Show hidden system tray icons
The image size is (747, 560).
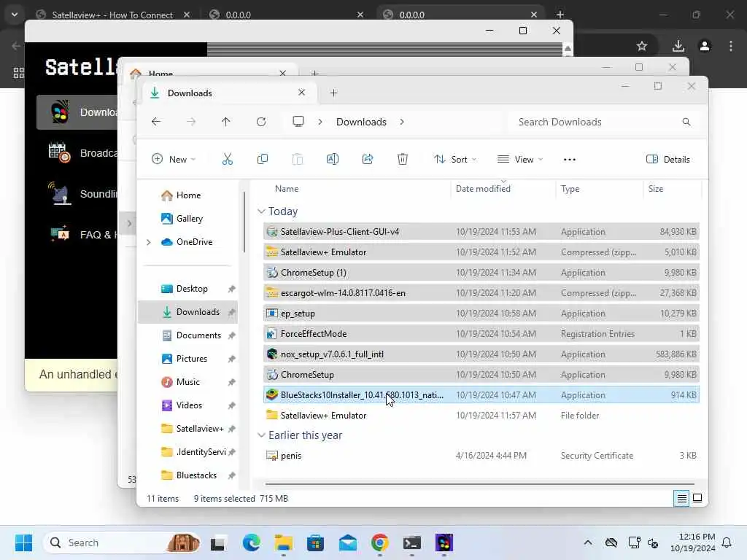(588, 542)
